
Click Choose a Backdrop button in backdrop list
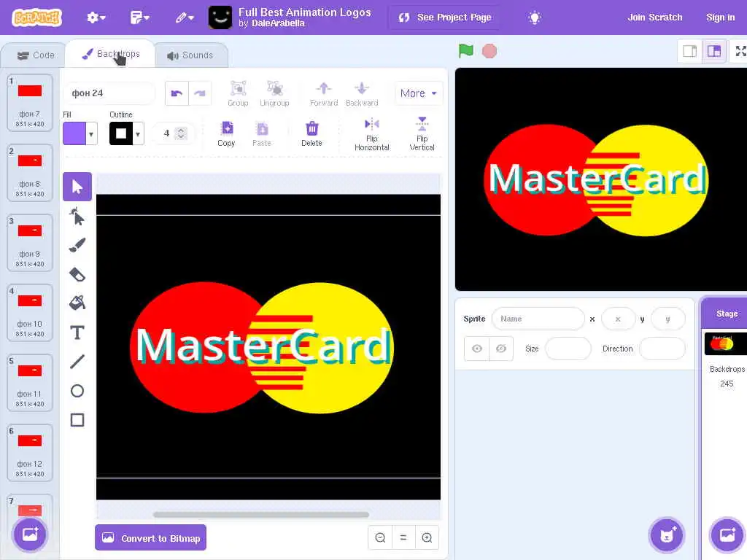click(30, 534)
